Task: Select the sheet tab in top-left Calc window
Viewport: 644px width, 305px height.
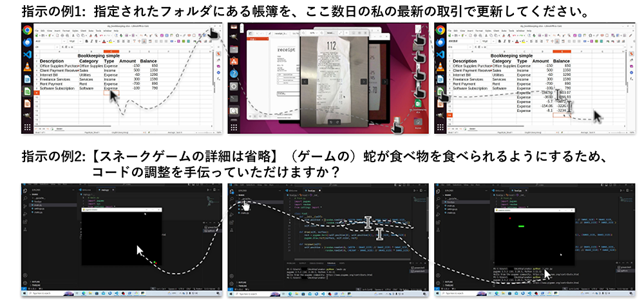Action: [59, 129]
